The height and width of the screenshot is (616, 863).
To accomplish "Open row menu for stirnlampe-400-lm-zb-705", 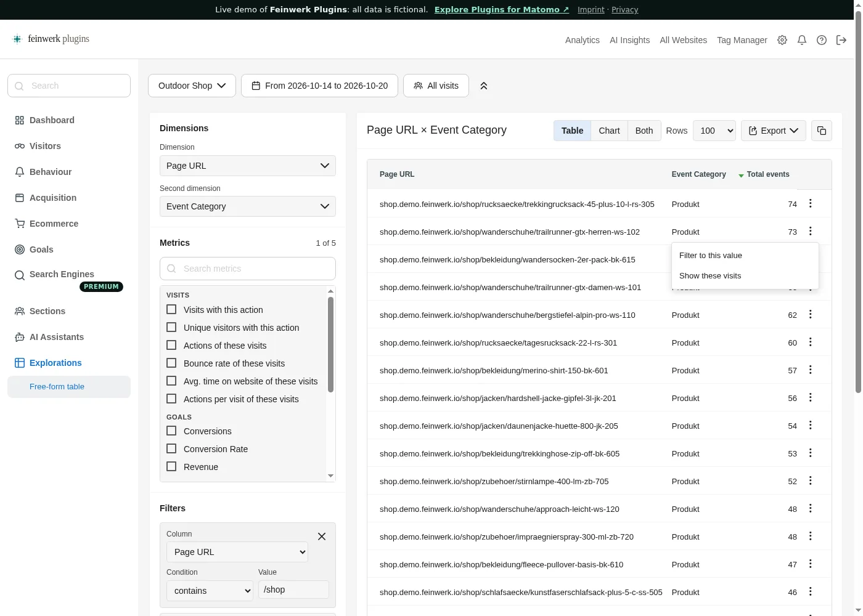I will (x=811, y=480).
